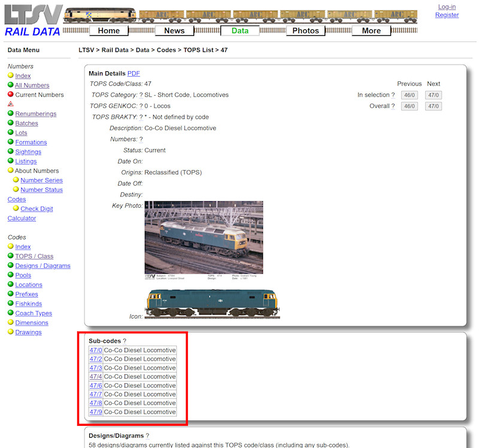
Task: Click the LTSV Rail Data logo
Action: click(32, 21)
